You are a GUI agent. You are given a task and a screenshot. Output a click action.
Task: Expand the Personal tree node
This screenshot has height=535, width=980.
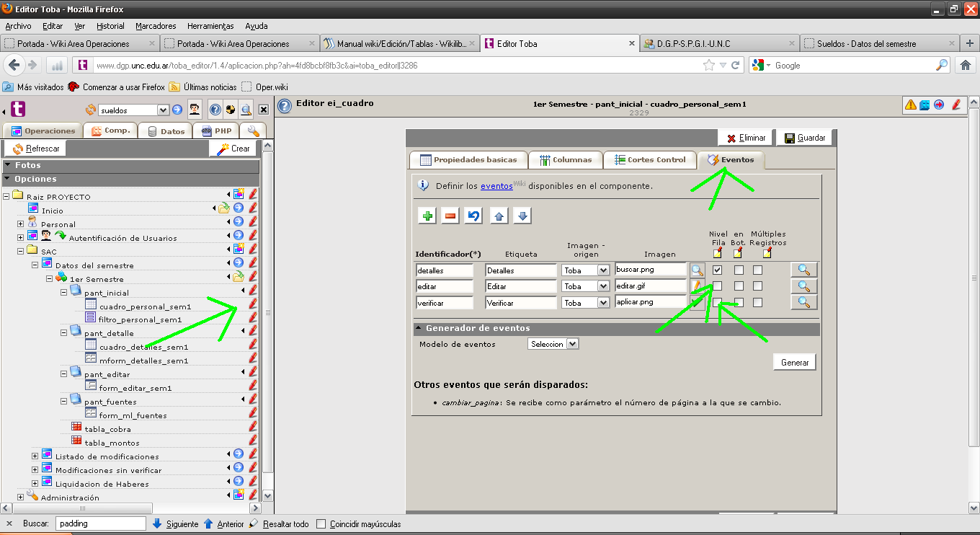(x=21, y=224)
